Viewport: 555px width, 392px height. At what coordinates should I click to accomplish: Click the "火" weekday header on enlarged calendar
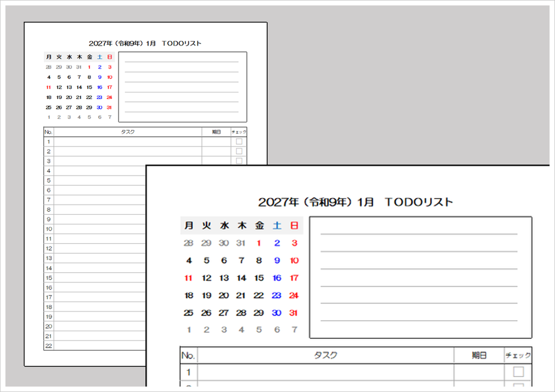[x=207, y=226]
